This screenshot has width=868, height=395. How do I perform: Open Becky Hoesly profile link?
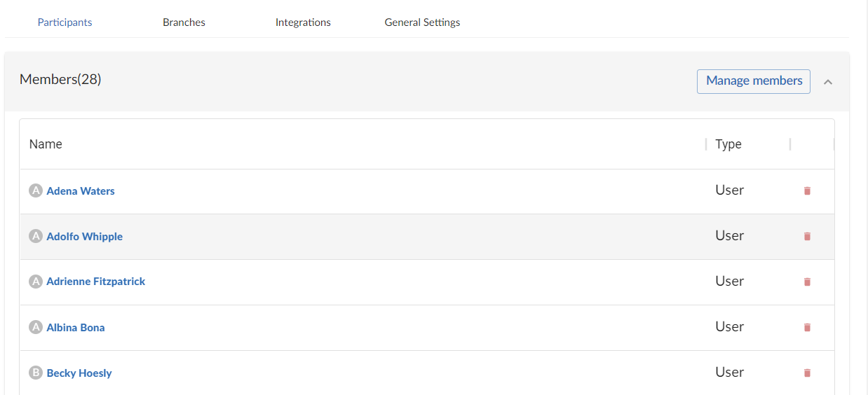[79, 373]
